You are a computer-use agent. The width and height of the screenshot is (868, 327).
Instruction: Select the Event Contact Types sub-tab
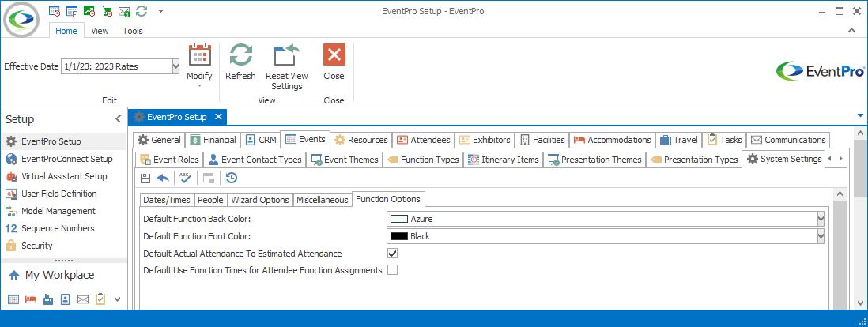click(255, 160)
